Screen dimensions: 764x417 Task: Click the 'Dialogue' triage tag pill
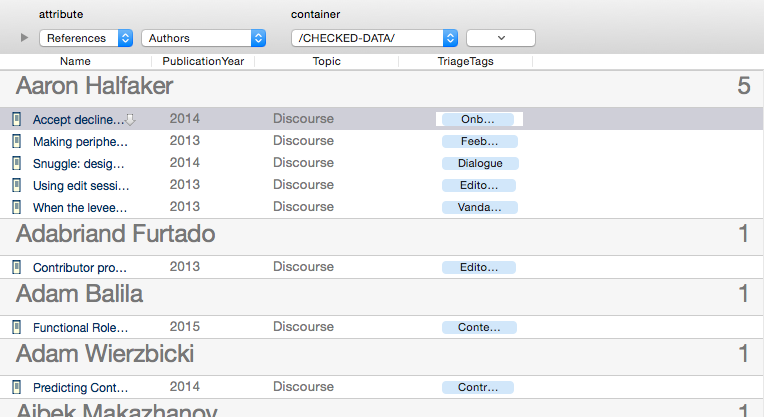click(x=479, y=163)
